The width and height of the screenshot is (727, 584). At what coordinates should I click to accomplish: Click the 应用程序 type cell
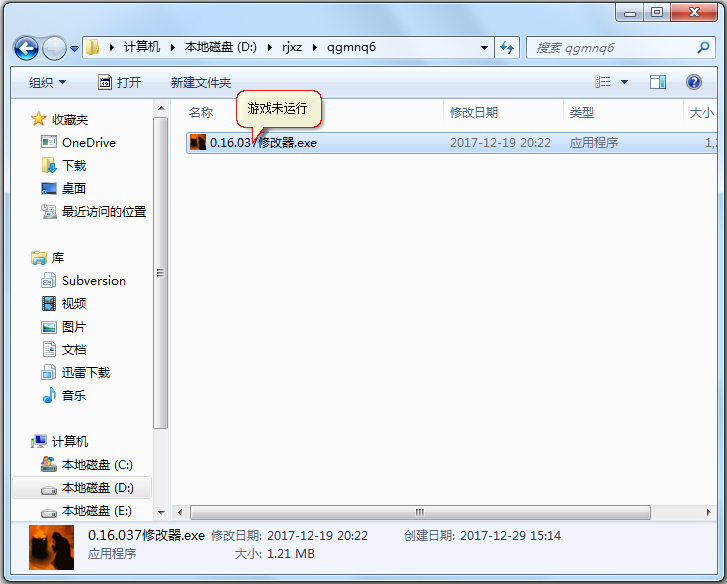tap(594, 143)
